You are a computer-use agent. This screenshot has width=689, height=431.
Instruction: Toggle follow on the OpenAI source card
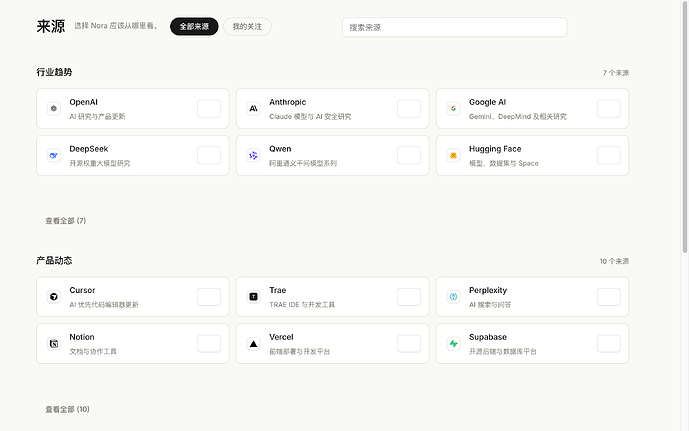[x=209, y=109]
